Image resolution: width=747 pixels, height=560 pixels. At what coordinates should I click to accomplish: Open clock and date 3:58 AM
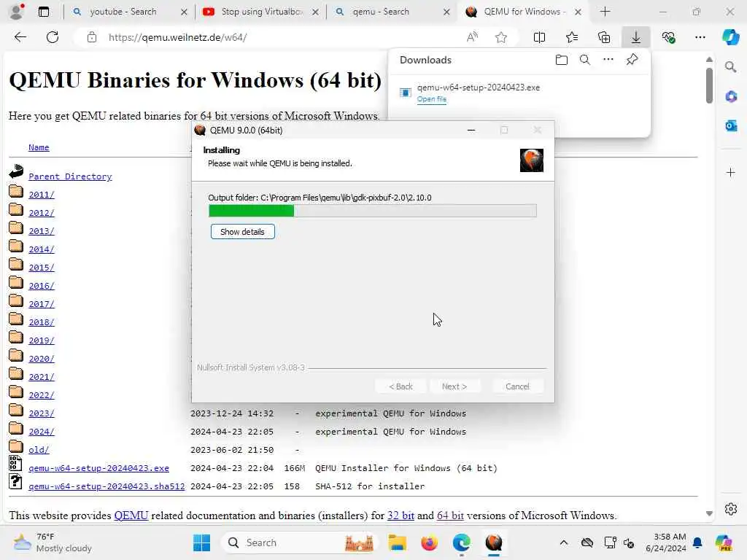(x=665, y=542)
